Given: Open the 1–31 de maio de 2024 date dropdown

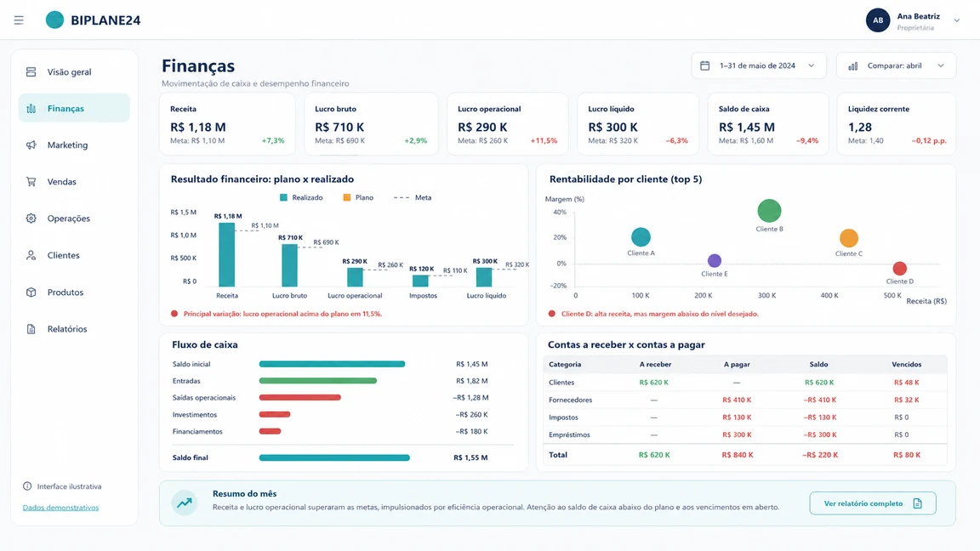Looking at the screenshot, I should coord(759,65).
